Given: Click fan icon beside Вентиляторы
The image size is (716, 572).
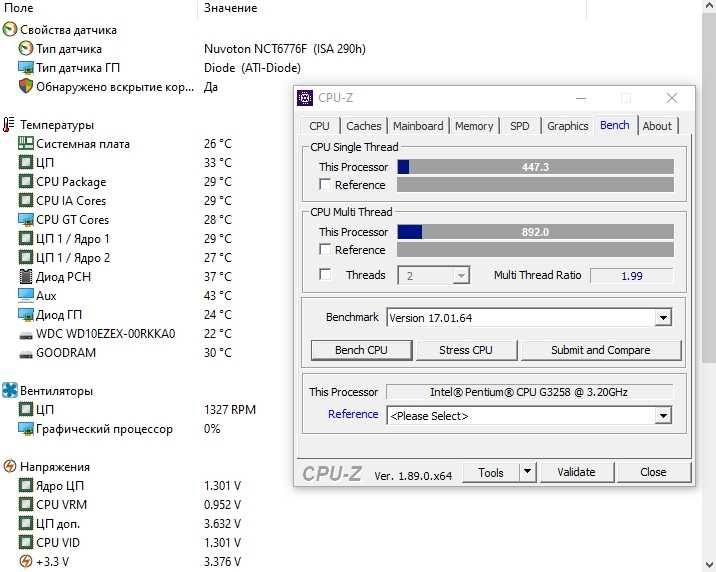Looking at the screenshot, I should (10, 390).
